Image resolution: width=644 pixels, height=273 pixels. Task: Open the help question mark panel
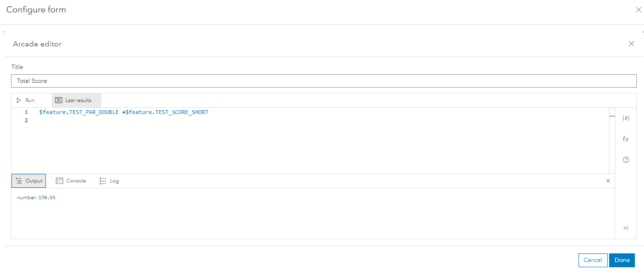[x=625, y=160]
